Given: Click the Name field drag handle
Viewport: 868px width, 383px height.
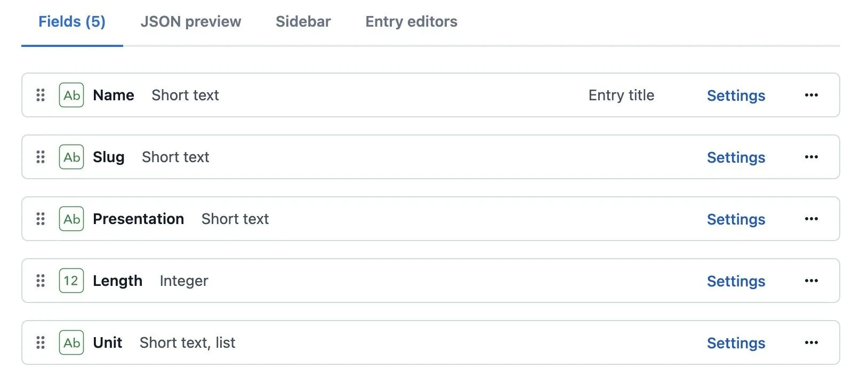Looking at the screenshot, I should click(x=41, y=95).
